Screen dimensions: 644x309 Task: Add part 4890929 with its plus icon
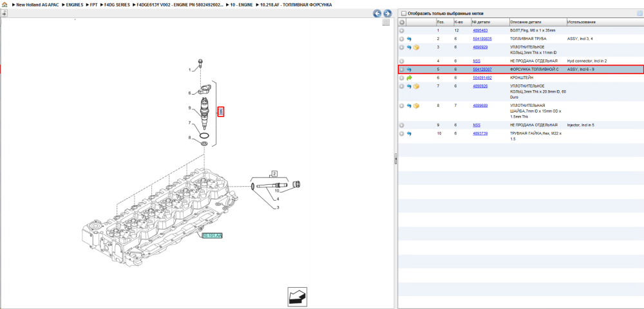coord(402,47)
